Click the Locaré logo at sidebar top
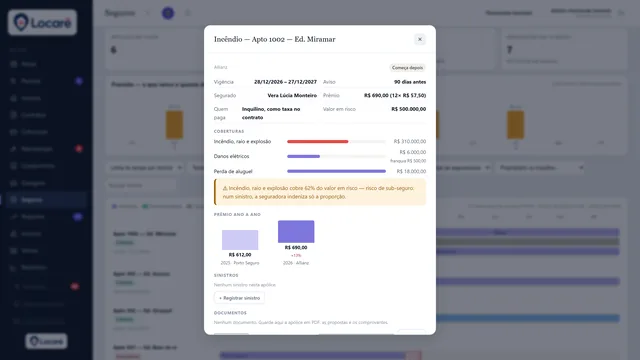 [x=42, y=22]
